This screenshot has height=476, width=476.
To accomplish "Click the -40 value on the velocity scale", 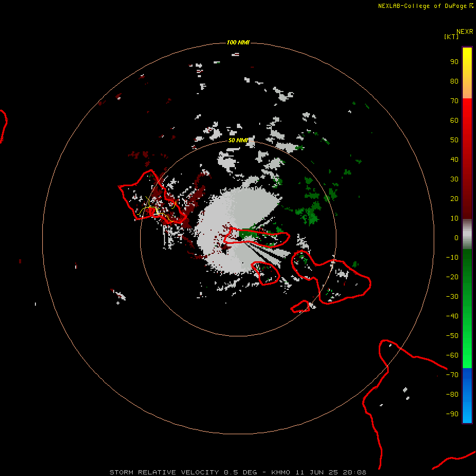I will pos(452,316).
